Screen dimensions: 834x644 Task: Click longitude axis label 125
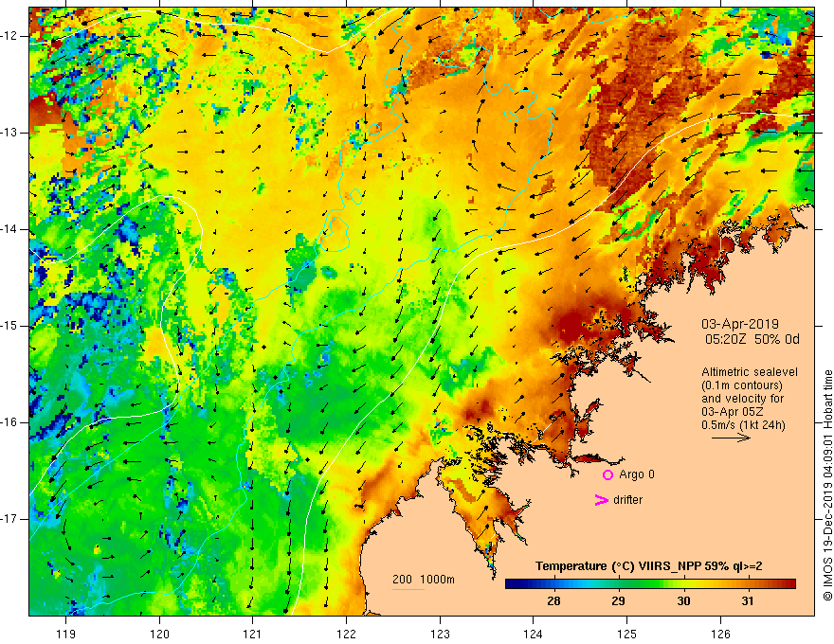click(626, 634)
